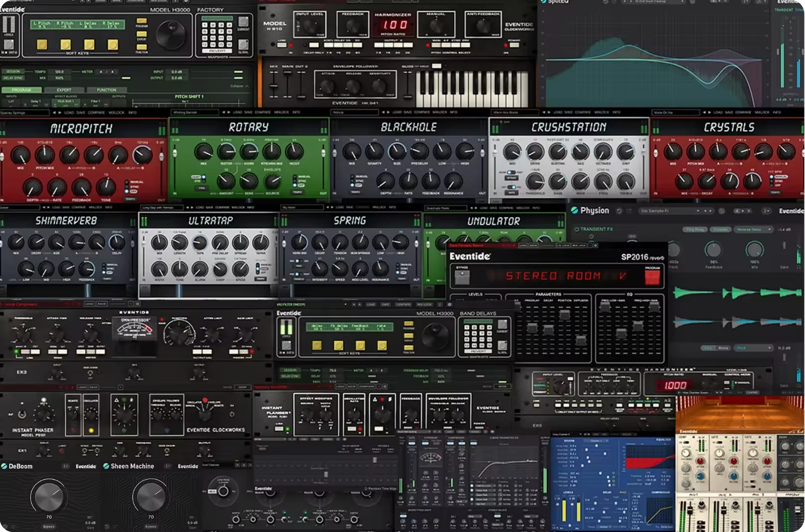
Task: Toggle the Sheen Machine Bypass button
Action: click(150, 527)
